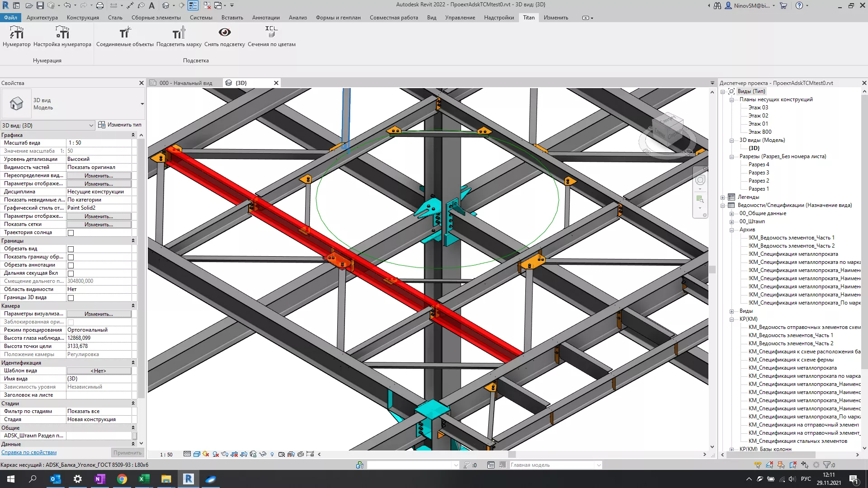The width and height of the screenshot is (868, 488).
Task: Switch to the Сталь ribbon tab
Action: click(115, 17)
